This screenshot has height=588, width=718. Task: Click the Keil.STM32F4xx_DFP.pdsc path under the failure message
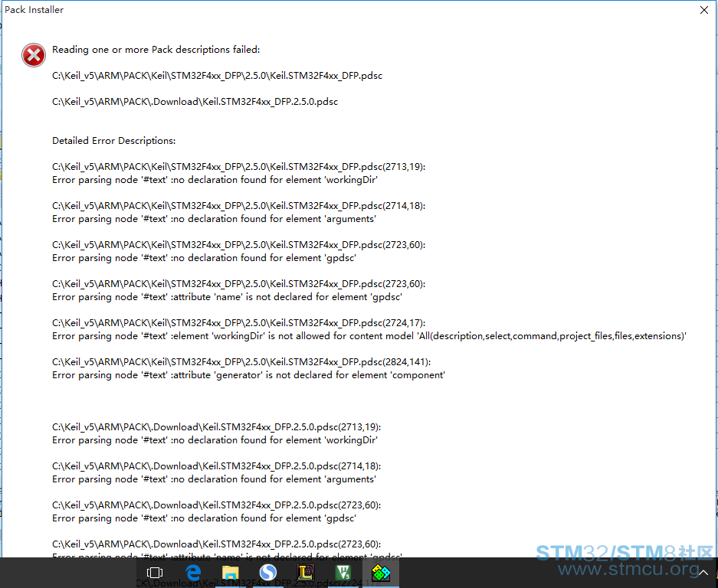[217, 76]
